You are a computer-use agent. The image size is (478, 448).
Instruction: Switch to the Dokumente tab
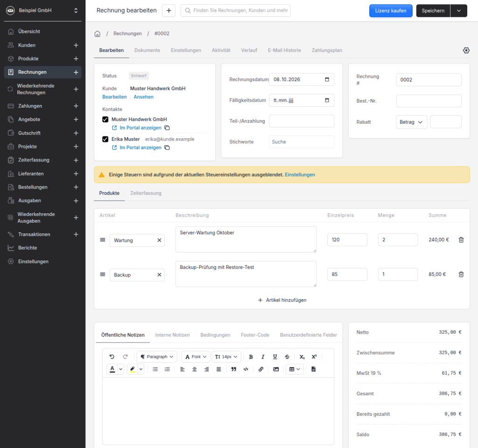click(147, 50)
